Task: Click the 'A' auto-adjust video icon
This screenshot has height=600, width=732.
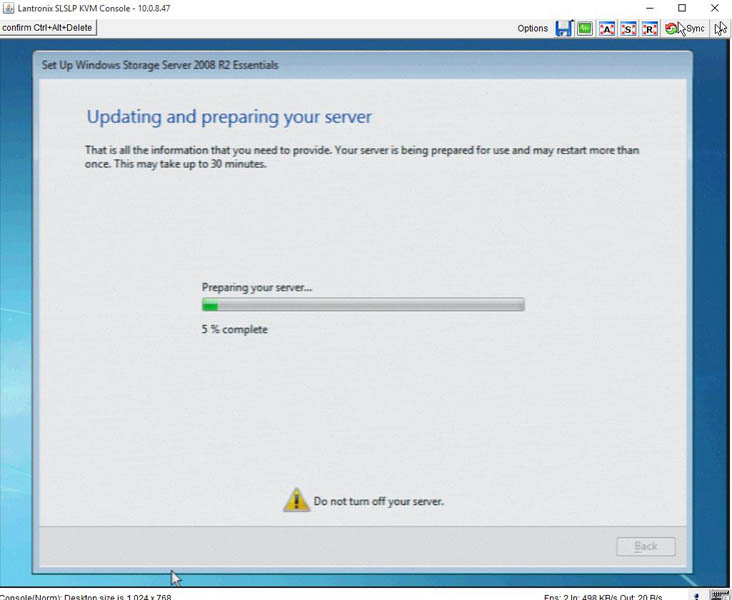Action: [606, 29]
